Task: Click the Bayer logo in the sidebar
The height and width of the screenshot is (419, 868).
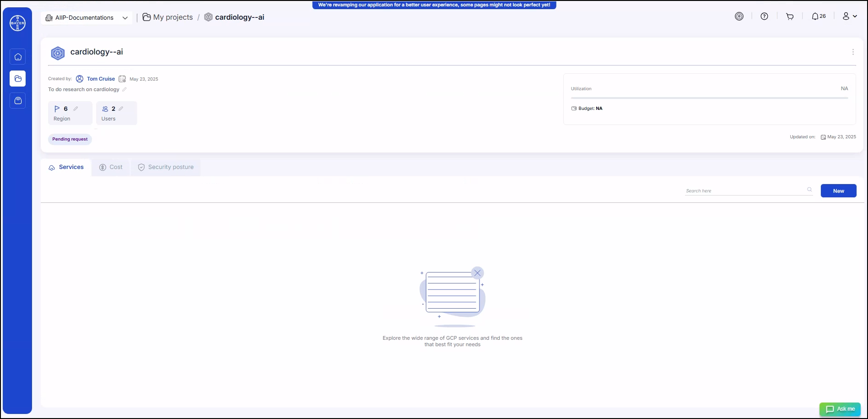Action: [18, 23]
